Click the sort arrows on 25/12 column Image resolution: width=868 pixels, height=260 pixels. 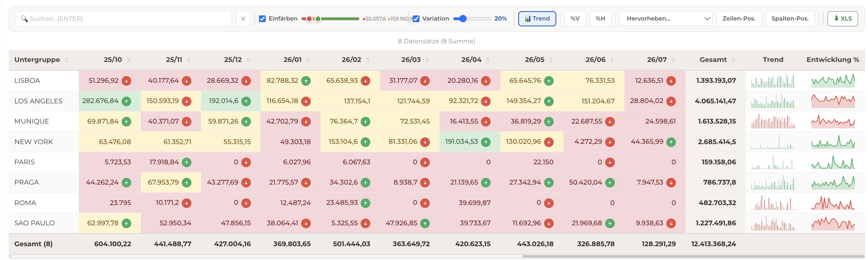point(248,60)
